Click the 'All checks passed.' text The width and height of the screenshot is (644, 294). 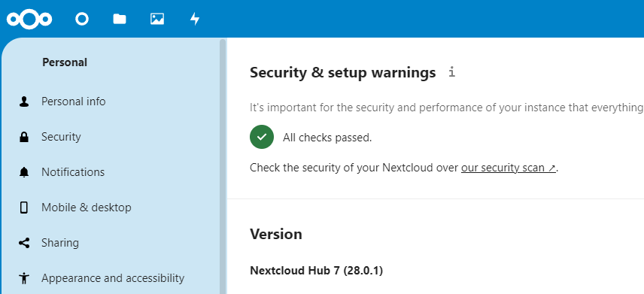pyautogui.click(x=327, y=138)
